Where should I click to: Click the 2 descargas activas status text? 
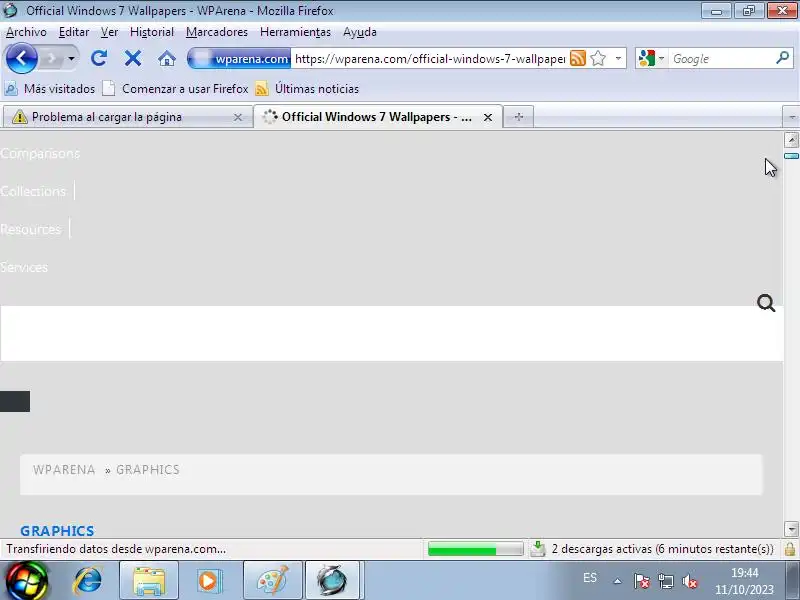[x=663, y=549]
